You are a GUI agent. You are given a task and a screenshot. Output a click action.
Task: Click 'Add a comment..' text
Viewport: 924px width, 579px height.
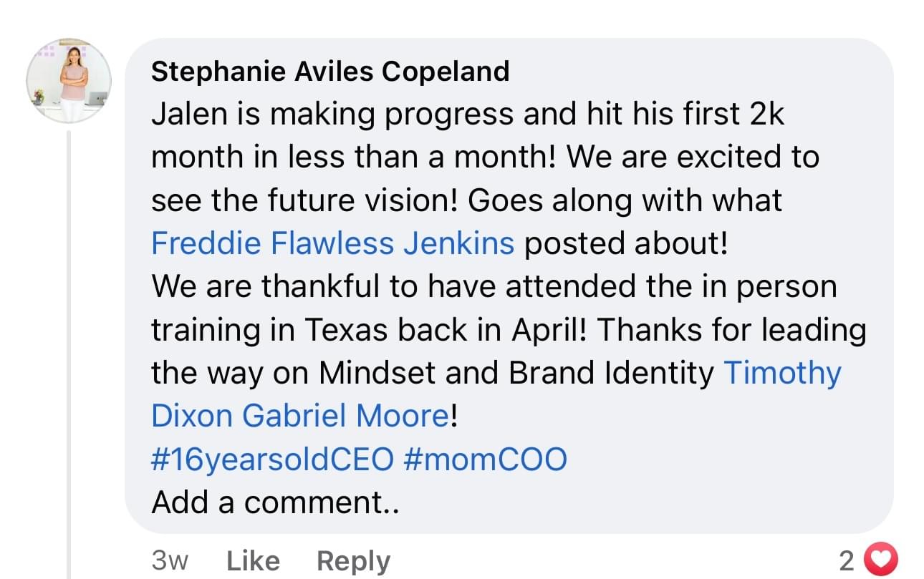coord(274,502)
